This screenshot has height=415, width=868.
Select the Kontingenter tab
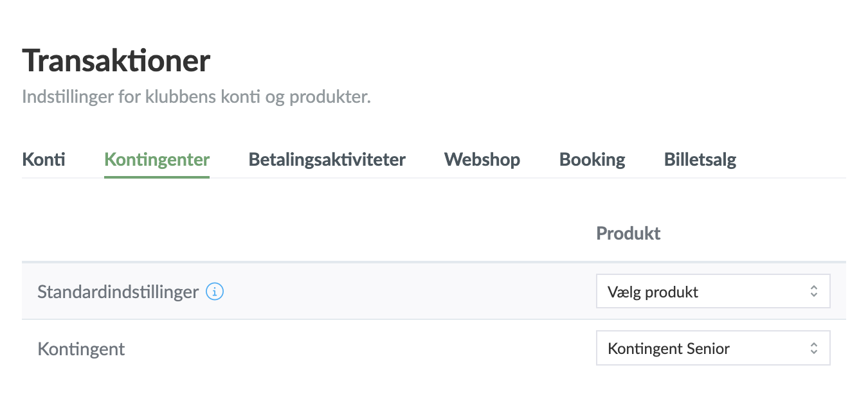pos(157,159)
